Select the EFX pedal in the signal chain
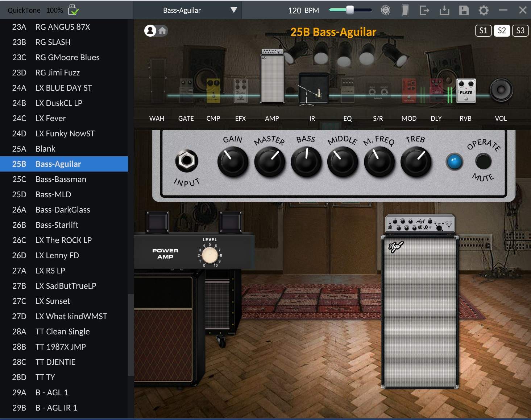Image resolution: width=531 pixels, height=420 pixels. [241, 91]
